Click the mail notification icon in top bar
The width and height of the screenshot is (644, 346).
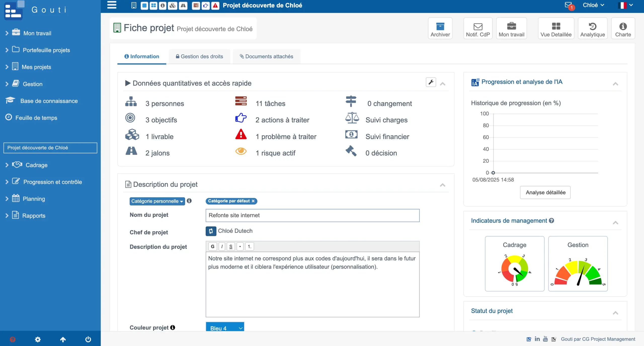click(568, 5)
